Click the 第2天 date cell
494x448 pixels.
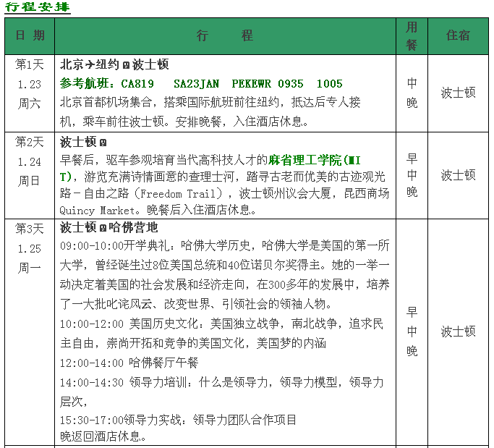pos(30,142)
